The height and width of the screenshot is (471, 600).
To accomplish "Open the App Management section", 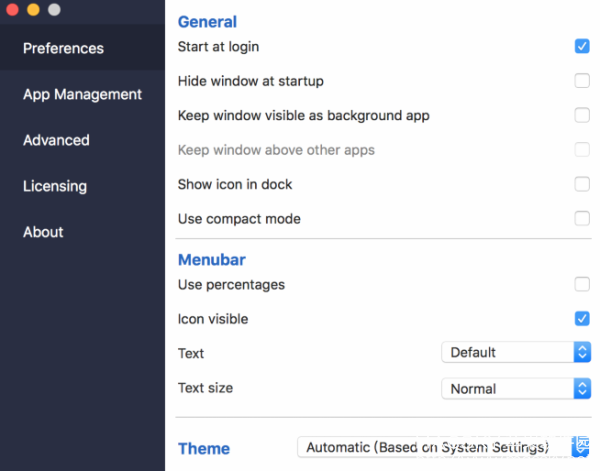I will point(82,94).
